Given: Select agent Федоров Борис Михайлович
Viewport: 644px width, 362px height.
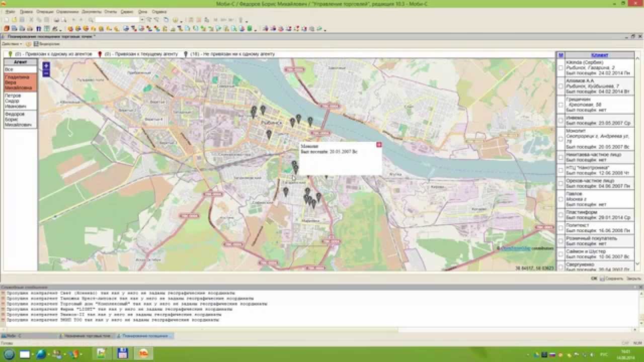Looking at the screenshot, I should (x=20, y=119).
